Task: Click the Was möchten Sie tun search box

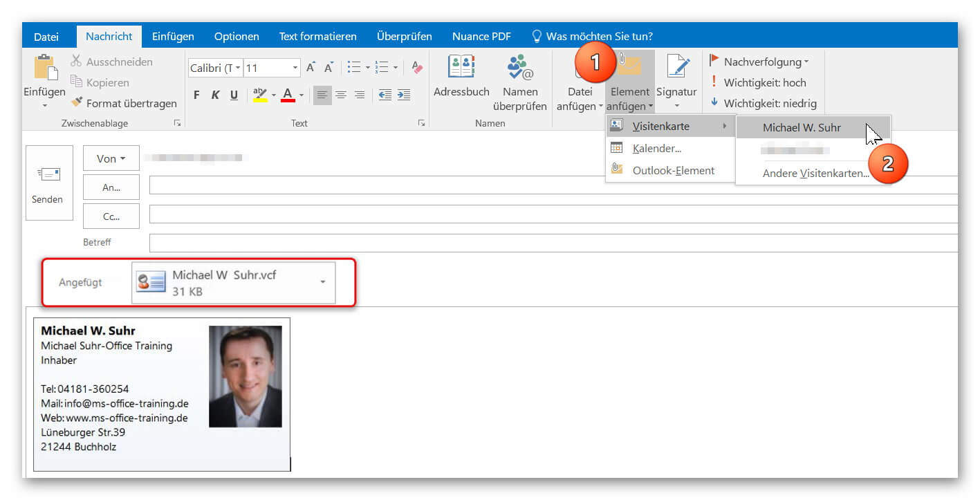Action: click(592, 37)
